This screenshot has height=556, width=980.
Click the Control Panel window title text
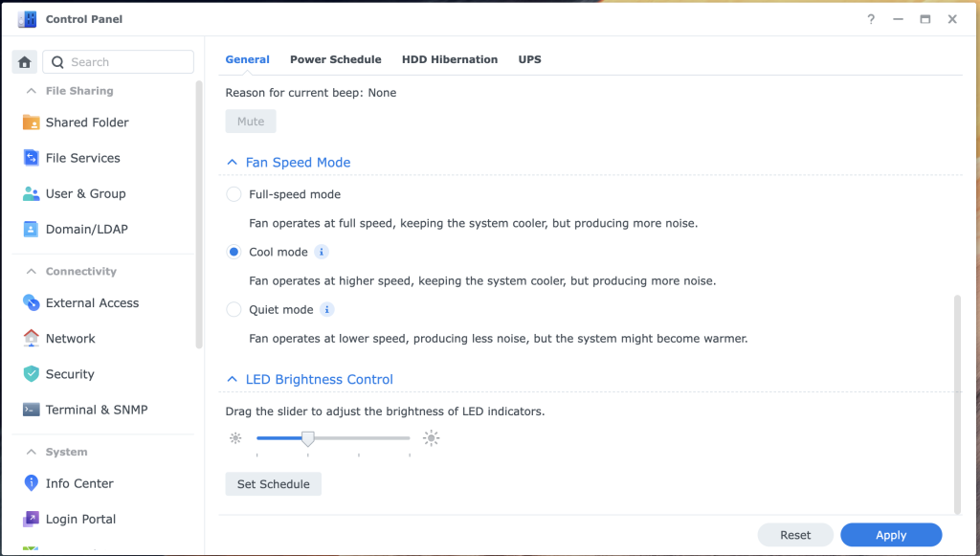click(x=84, y=19)
